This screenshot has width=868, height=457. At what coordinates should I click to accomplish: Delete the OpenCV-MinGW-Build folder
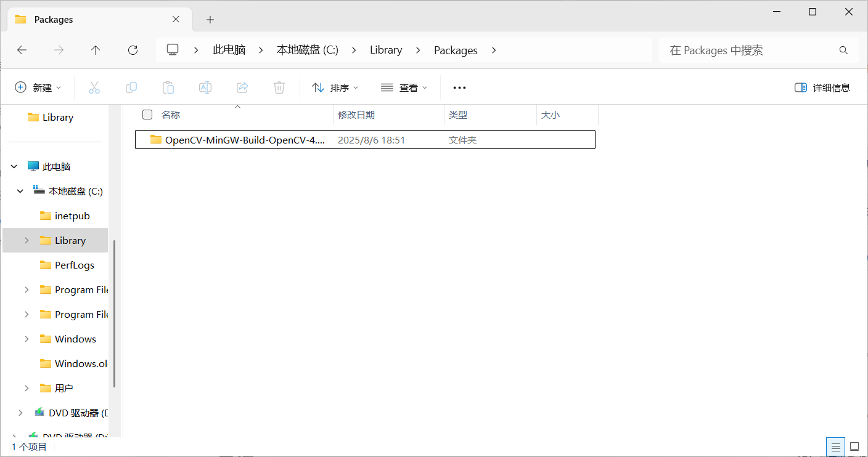tap(279, 87)
